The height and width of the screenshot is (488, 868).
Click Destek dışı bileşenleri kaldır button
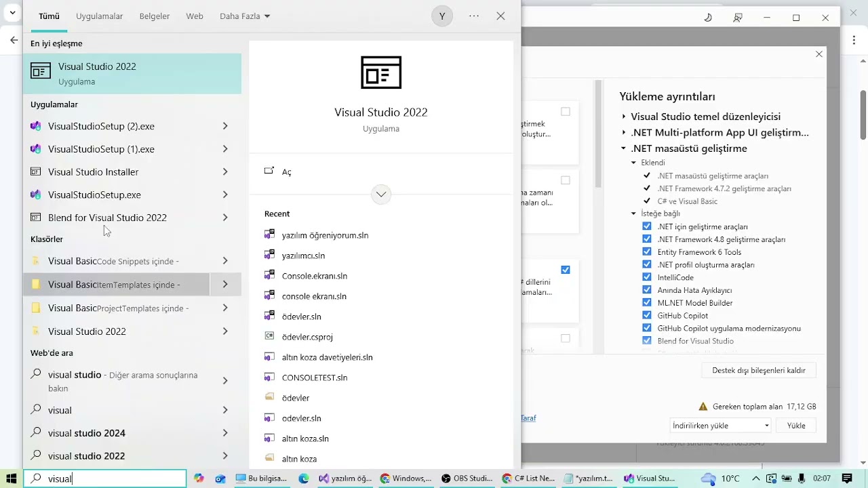click(759, 371)
